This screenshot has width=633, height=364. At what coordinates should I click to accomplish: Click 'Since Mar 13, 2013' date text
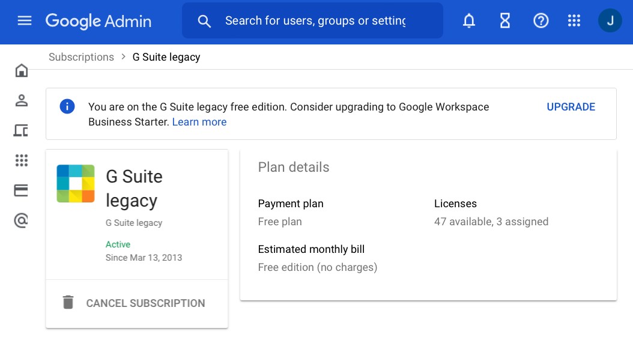coord(144,258)
